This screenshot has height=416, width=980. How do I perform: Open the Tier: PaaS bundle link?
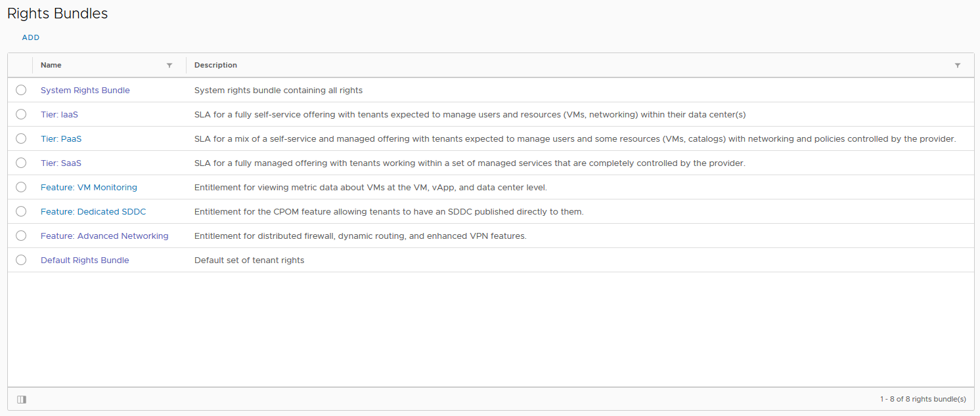pyautogui.click(x=61, y=139)
